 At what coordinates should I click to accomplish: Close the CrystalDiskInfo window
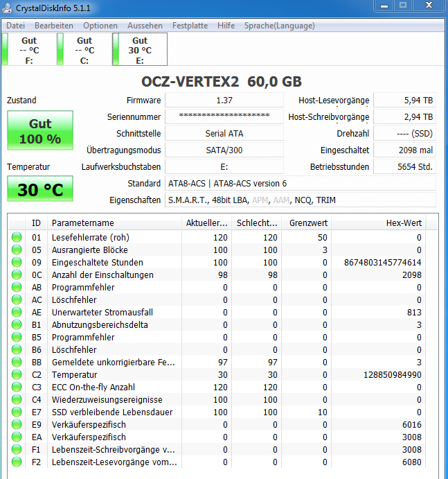[429, 6]
